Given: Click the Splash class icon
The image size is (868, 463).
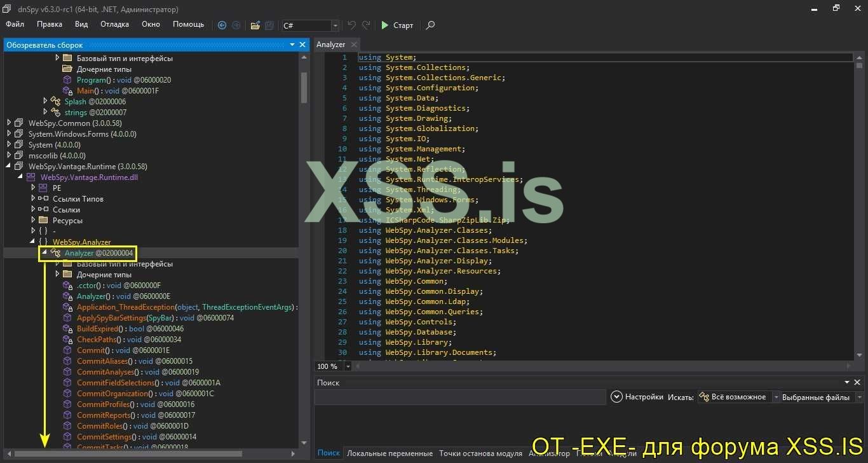Looking at the screenshot, I should [x=55, y=102].
